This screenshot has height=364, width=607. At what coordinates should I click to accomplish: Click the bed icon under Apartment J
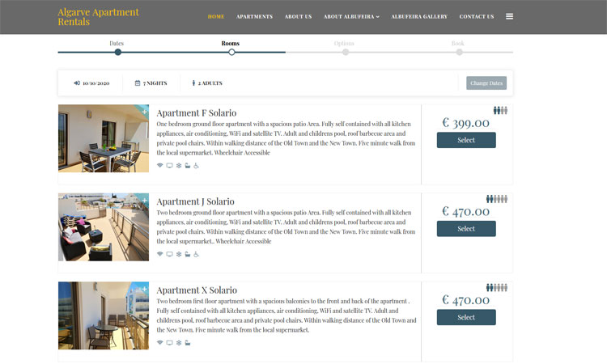tap(188, 254)
